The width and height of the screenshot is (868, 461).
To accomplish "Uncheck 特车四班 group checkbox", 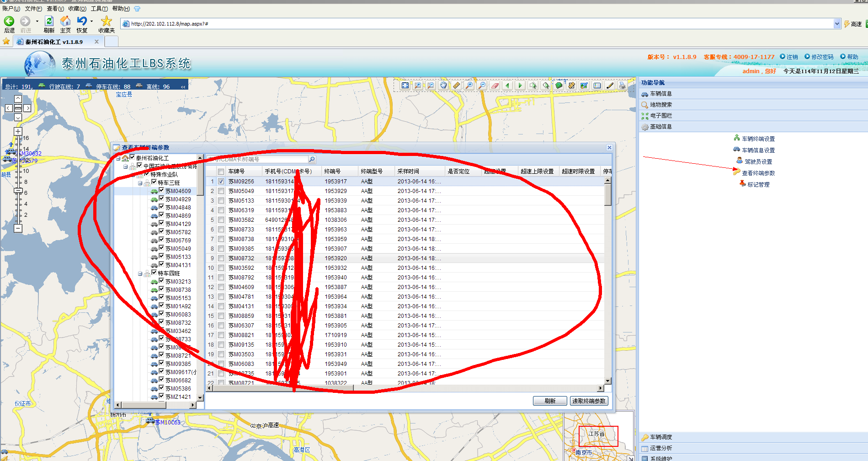I will [154, 273].
